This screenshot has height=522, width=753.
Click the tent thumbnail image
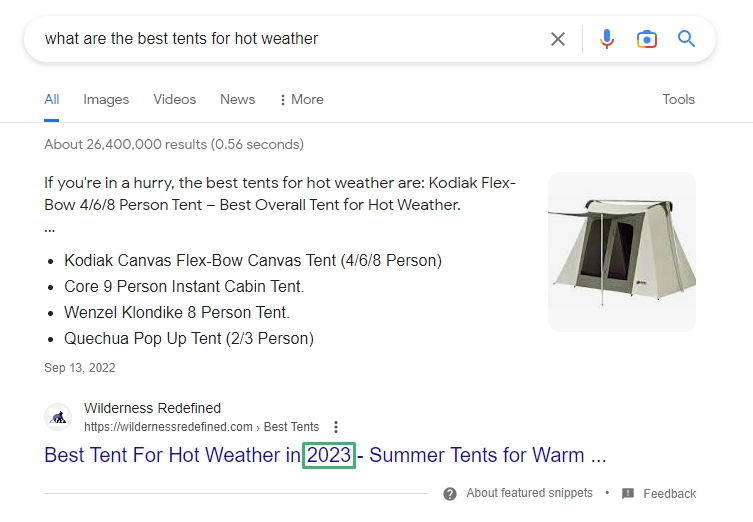pos(621,251)
